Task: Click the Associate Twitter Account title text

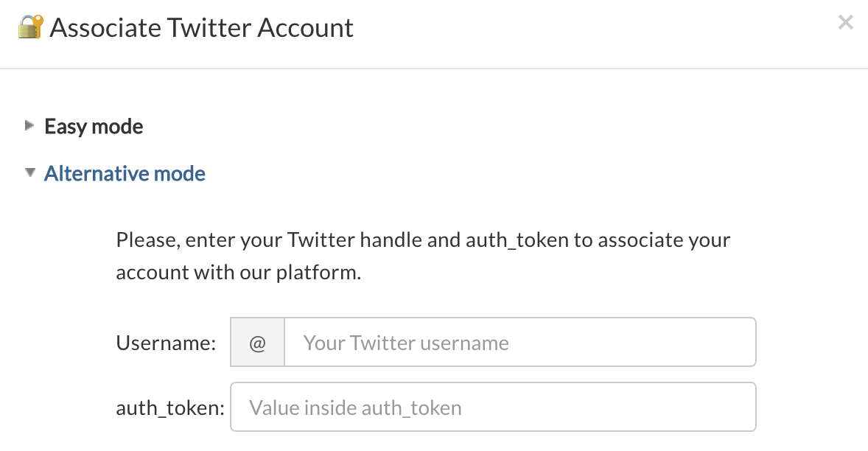Action: (201, 28)
